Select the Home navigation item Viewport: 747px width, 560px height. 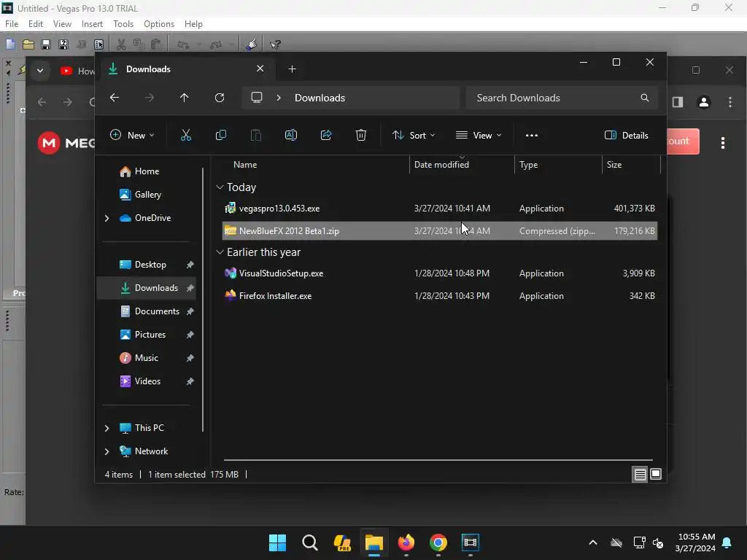point(146,171)
